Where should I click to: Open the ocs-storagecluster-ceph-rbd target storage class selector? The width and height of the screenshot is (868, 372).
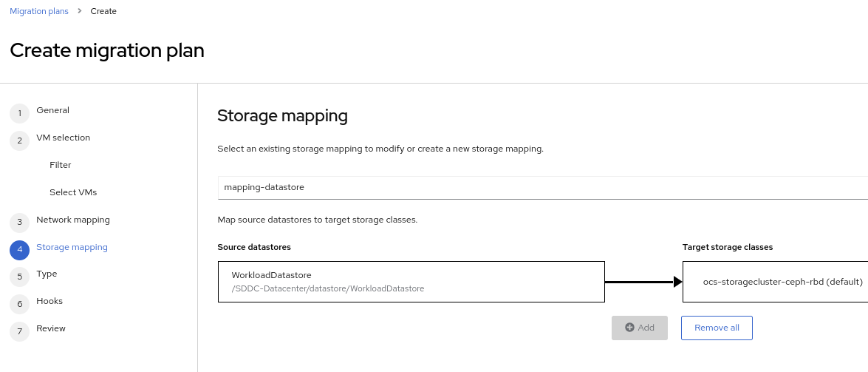(x=776, y=282)
